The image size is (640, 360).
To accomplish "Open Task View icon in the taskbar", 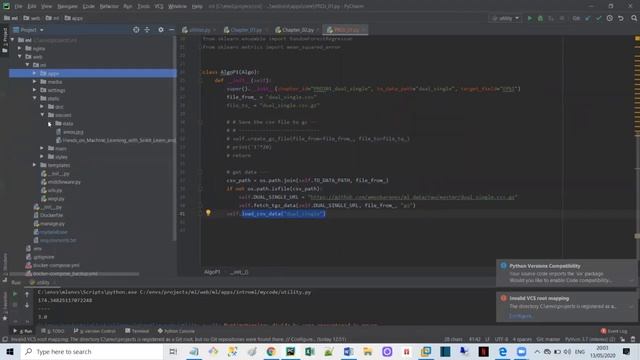I will click(173, 351).
